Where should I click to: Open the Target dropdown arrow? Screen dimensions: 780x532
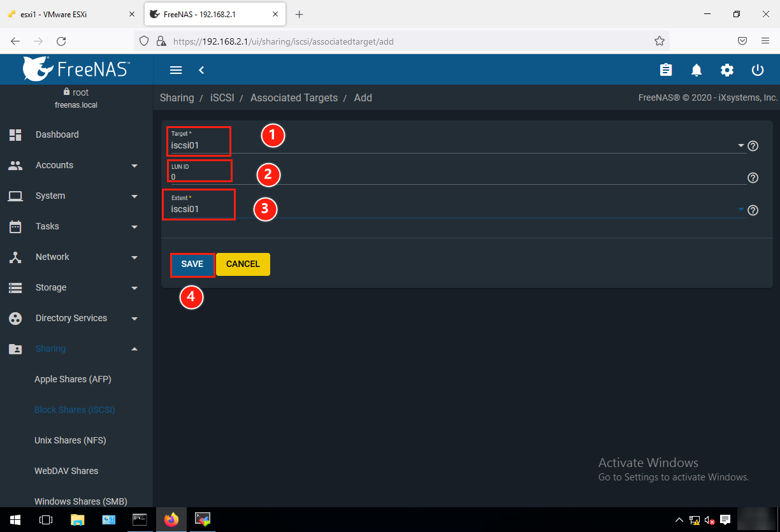tap(741, 146)
